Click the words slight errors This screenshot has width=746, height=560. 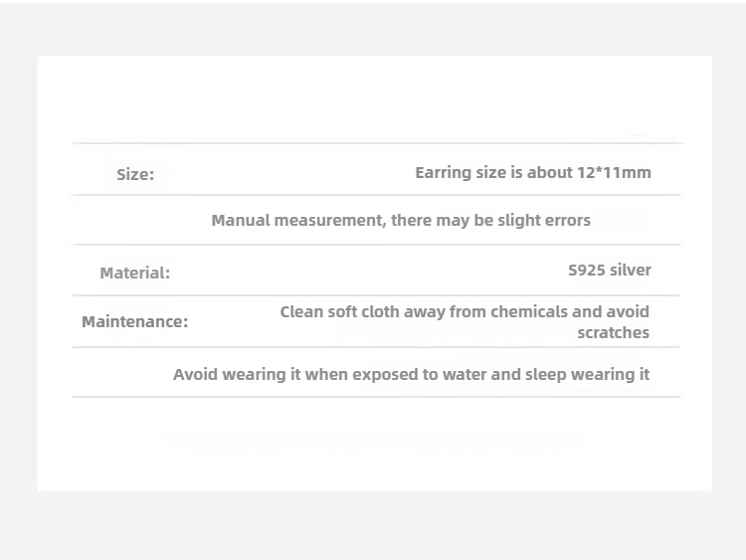pyautogui.click(x=544, y=220)
